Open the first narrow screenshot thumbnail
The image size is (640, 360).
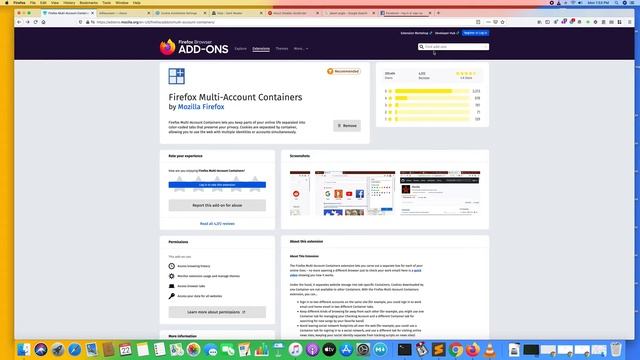(300, 193)
